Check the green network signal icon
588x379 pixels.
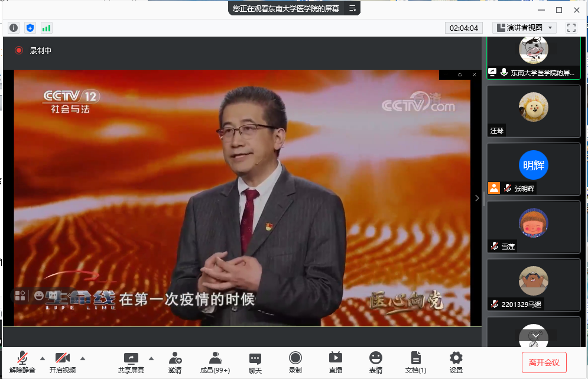(46, 28)
